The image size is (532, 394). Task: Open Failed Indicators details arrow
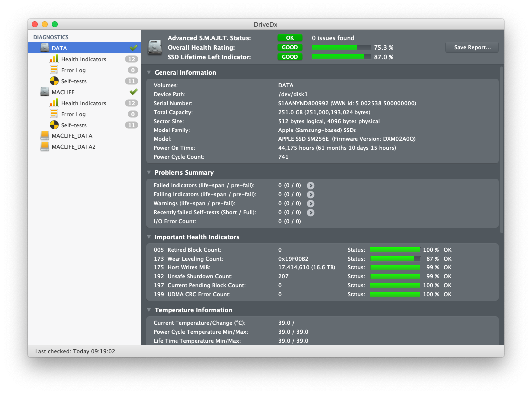click(310, 186)
